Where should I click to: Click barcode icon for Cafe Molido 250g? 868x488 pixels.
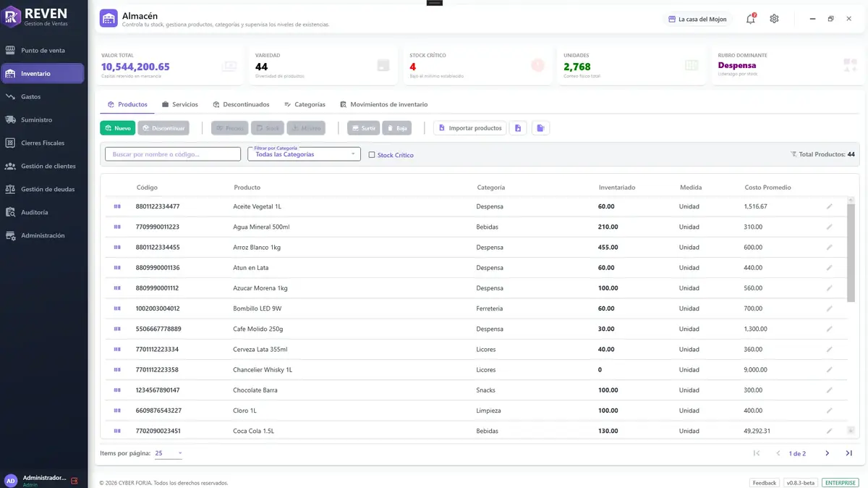coord(116,329)
